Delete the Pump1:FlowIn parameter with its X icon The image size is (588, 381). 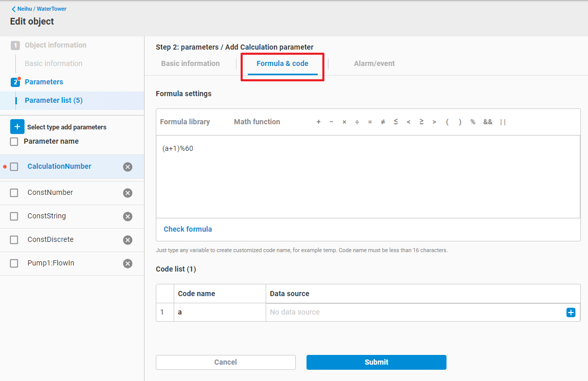tap(128, 263)
